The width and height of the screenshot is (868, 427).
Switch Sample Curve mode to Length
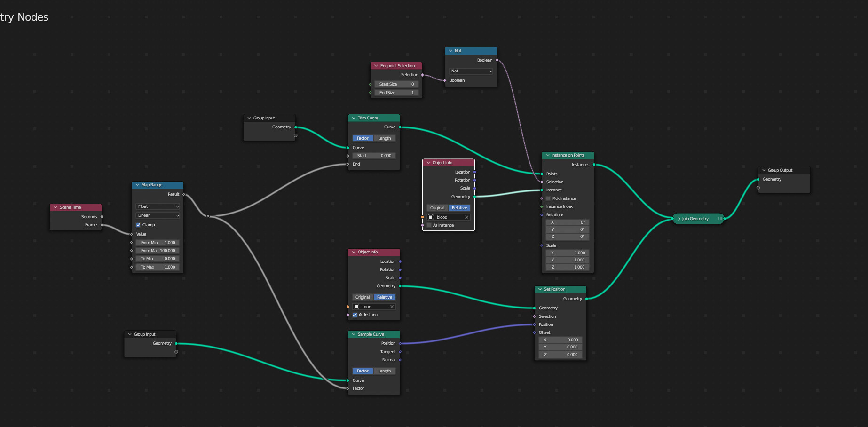tap(385, 371)
